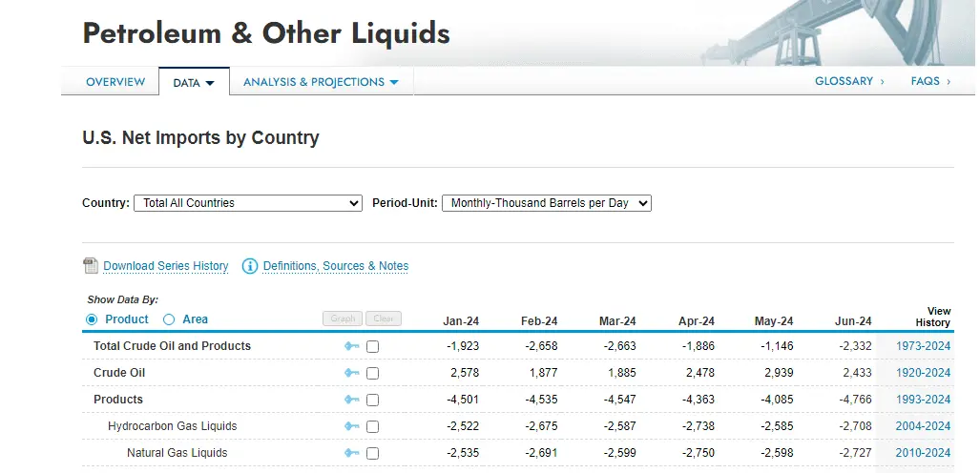This screenshot has height=473, width=980.
Task: Switch to the Overview tab
Action: click(115, 82)
